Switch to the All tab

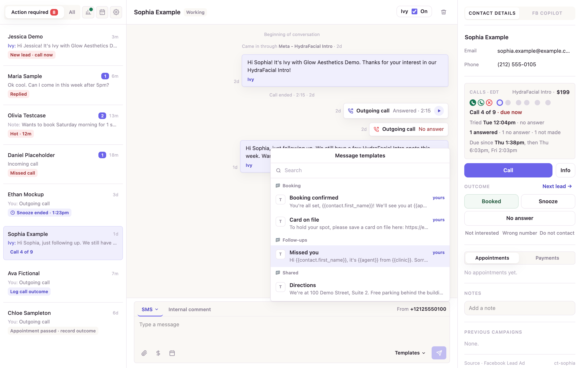[x=72, y=12]
